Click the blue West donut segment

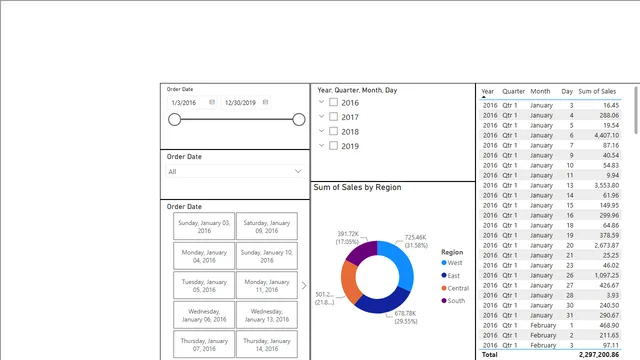point(401,262)
